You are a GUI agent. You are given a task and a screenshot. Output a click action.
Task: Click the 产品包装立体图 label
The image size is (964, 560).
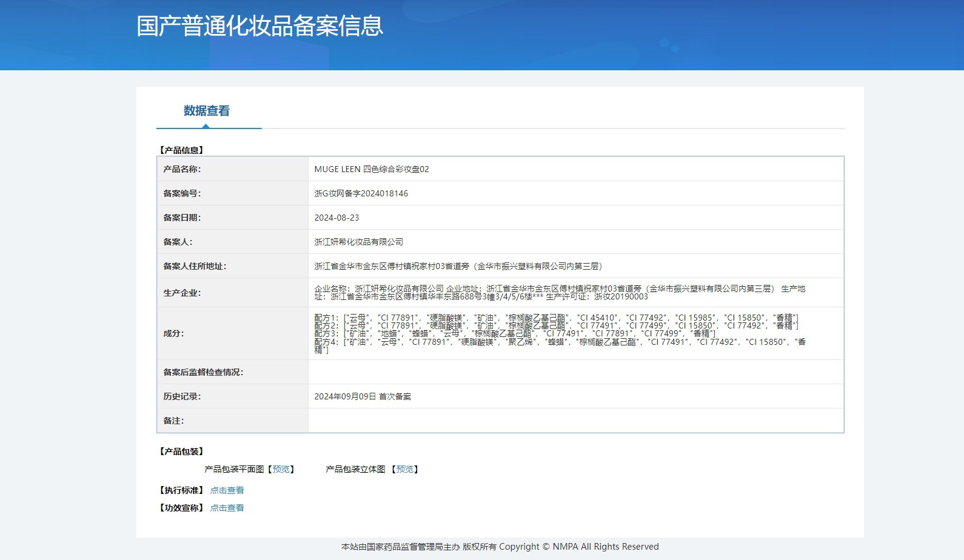355,469
